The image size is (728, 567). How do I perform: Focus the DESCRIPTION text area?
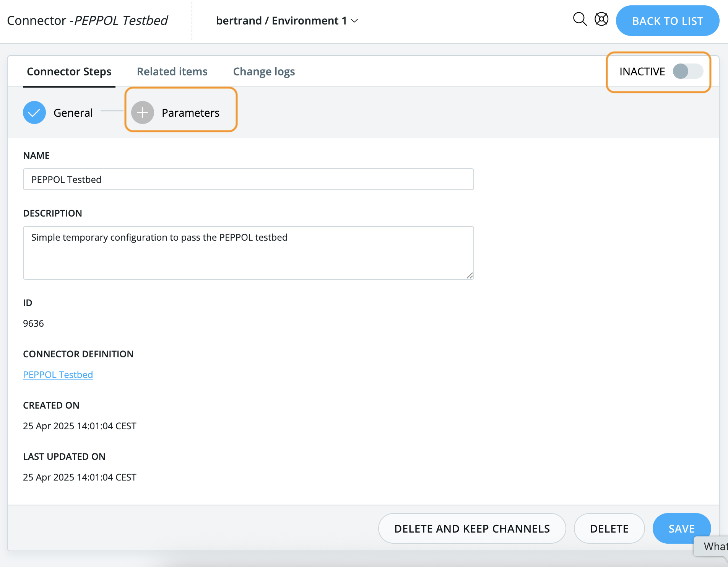[x=249, y=253]
